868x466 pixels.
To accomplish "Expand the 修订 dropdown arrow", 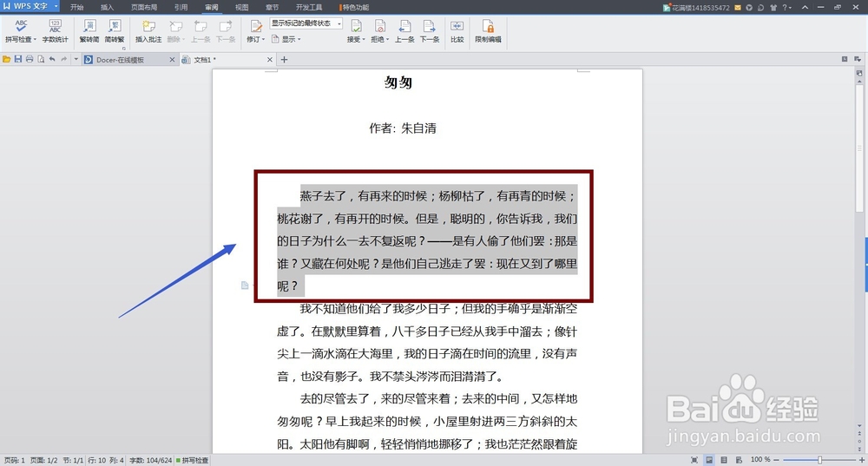I will (264, 39).
